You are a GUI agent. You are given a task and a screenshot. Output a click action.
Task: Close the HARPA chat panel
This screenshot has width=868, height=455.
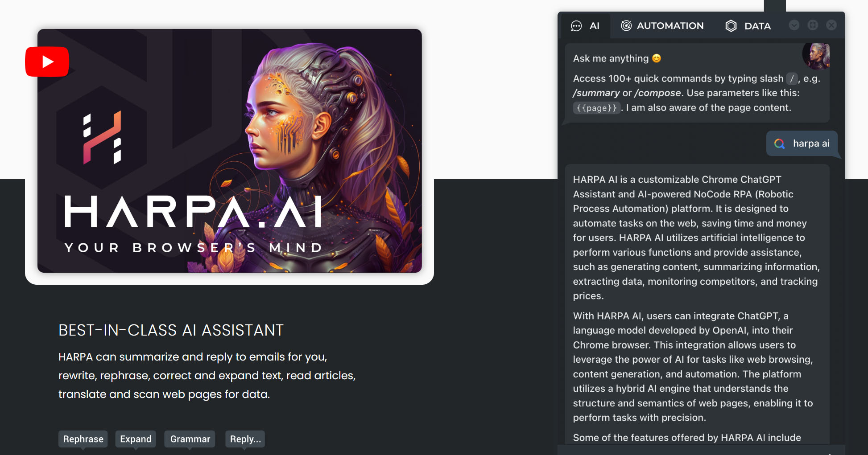831,25
